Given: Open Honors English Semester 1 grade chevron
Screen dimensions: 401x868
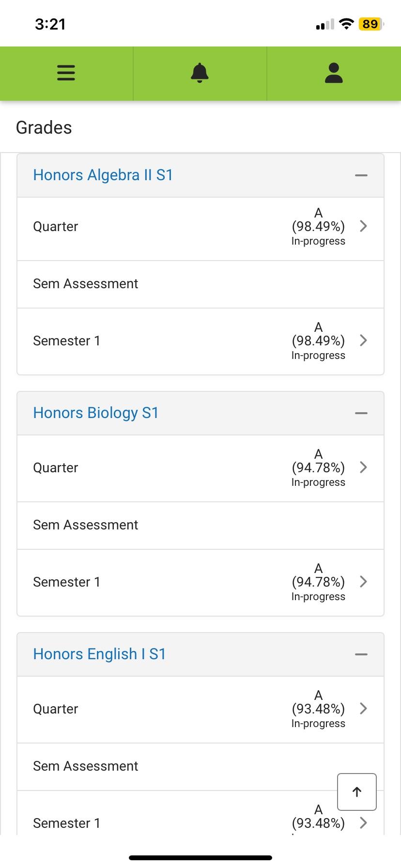Looking at the screenshot, I should (x=363, y=822).
